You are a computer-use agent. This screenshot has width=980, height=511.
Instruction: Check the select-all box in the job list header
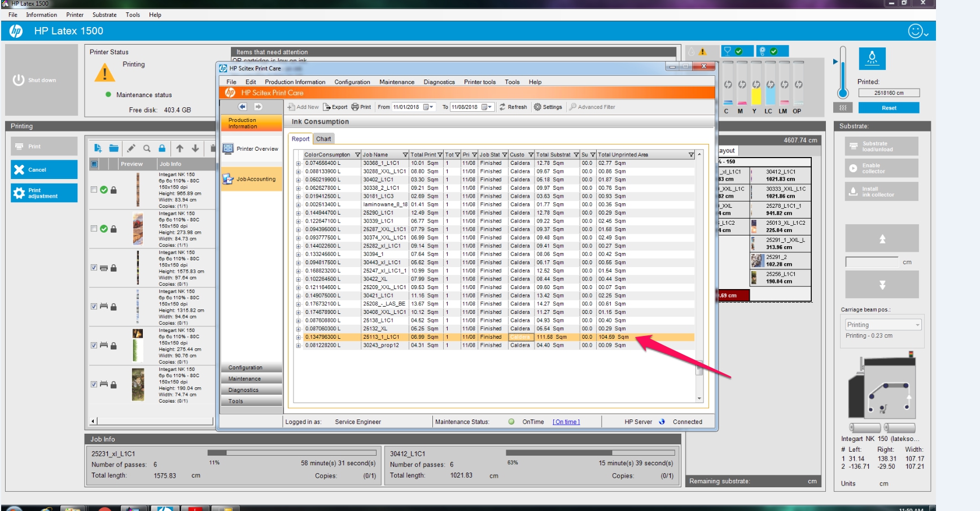[94, 164]
